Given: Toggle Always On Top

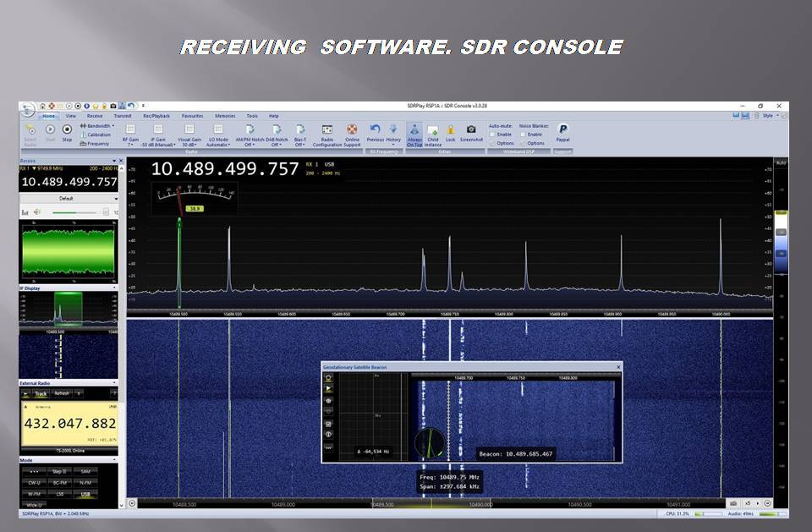Looking at the screenshot, I should 414,134.
